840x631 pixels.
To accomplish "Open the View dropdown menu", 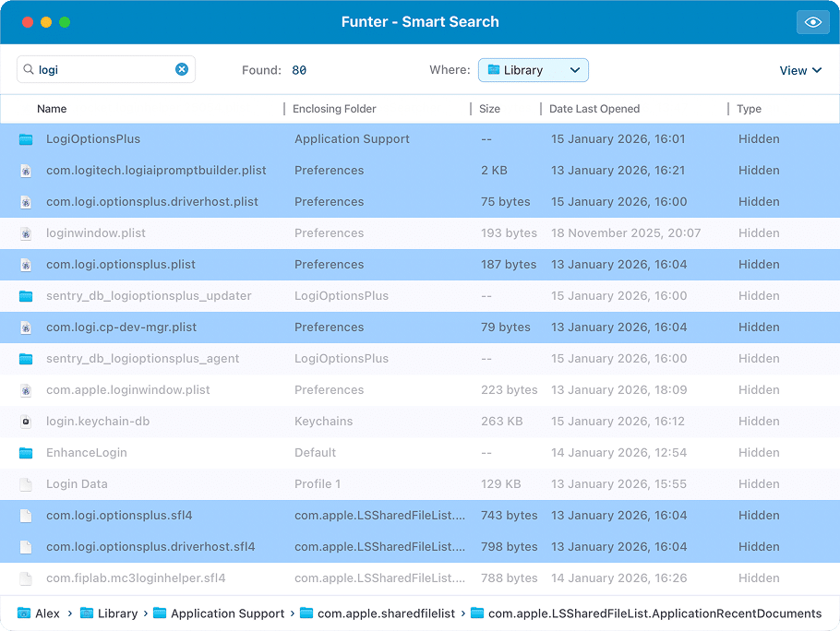I will (800, 69).
